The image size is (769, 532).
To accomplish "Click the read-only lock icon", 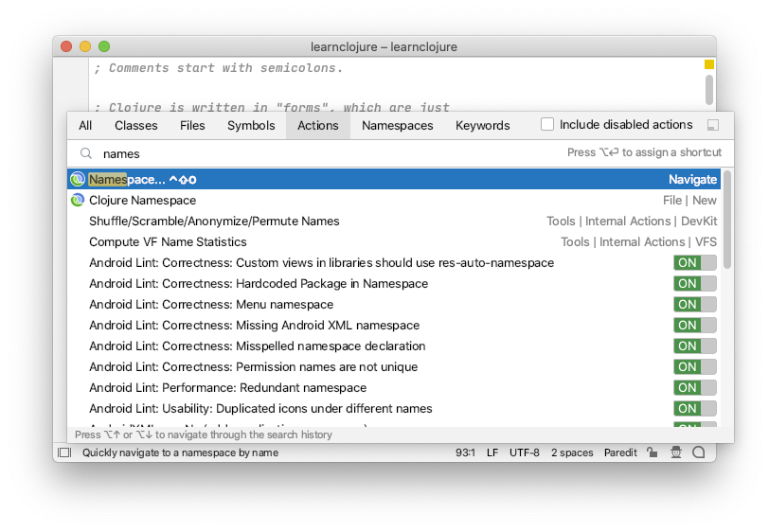I will (652, 452).
